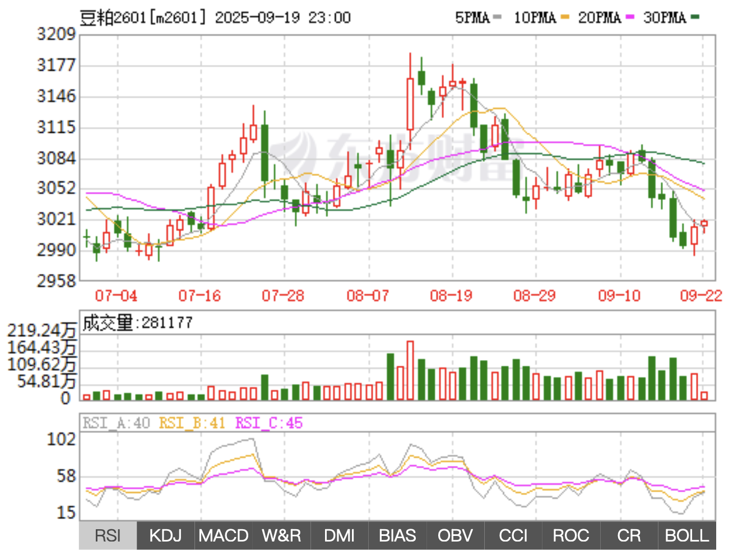Click the RSI_A:40 legend label
This screenshot has width=733, height=560.
117,423
